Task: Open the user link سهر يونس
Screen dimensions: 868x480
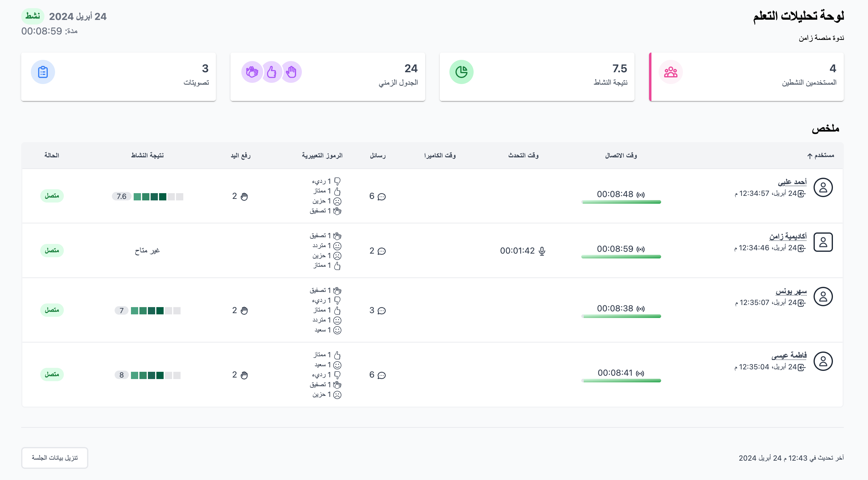Action: [791, 291]
